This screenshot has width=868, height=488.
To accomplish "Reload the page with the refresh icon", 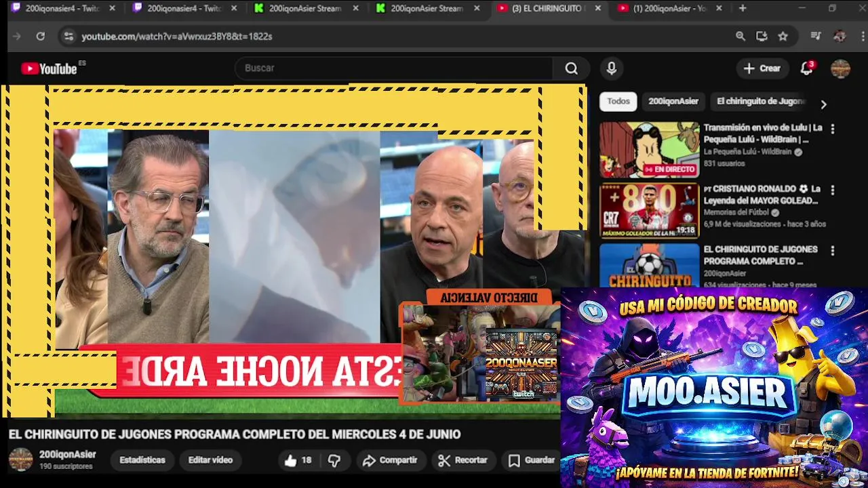I will click(x=41, y=36).
